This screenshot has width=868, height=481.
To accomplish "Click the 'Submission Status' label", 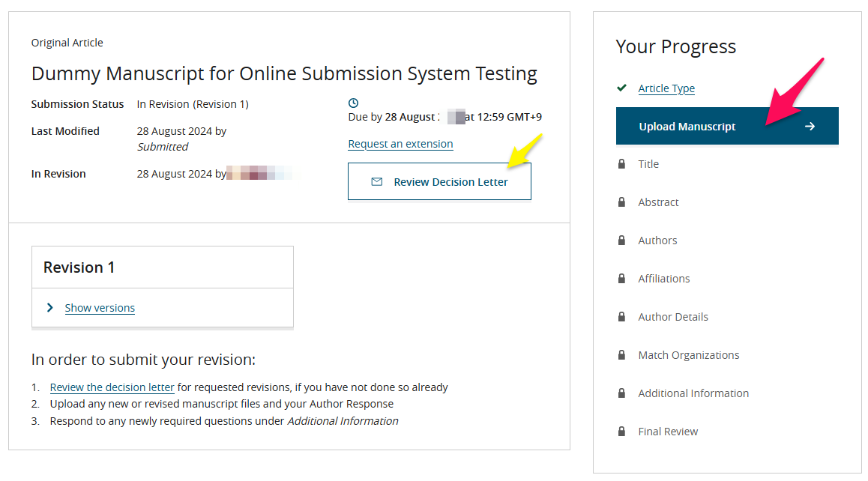I will click(77, 104).
